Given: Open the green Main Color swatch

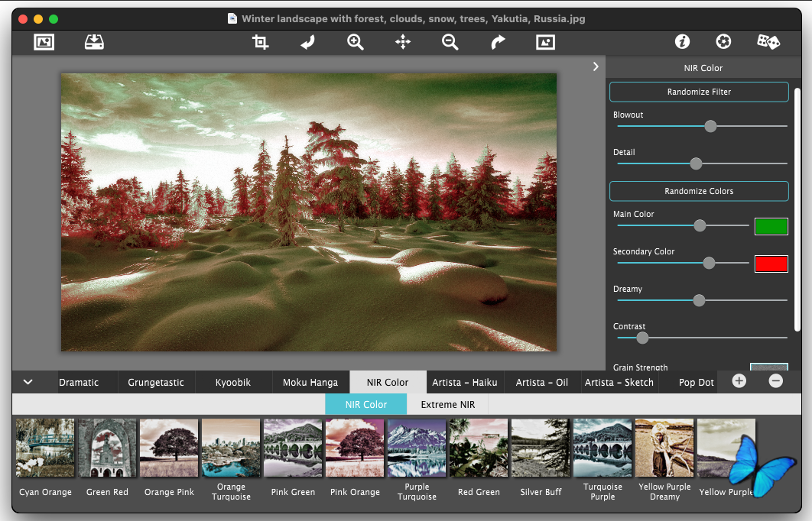Looking at the screenshot, I should tap(771, 226).
